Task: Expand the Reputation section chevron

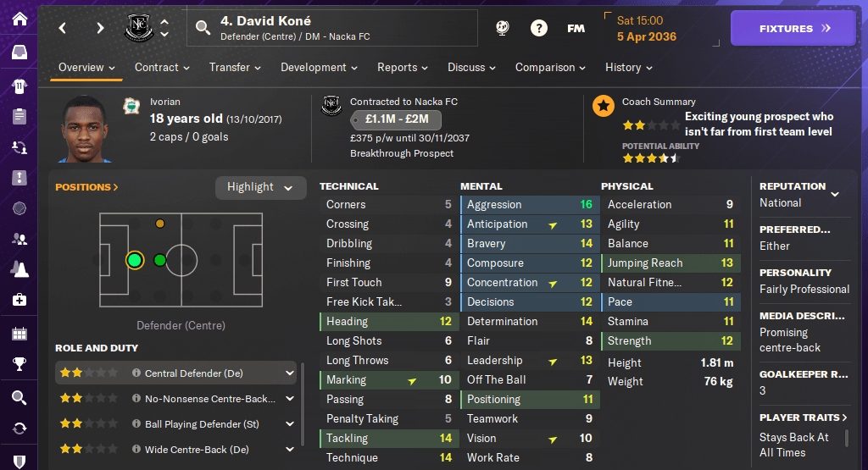Action: pyautogui.click(x=835, y=194)
